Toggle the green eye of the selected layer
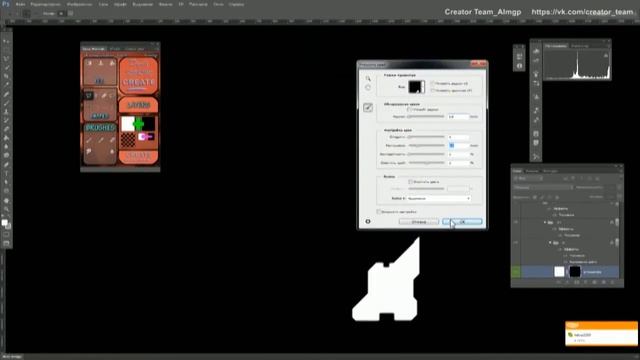 [x=516, y=271]
